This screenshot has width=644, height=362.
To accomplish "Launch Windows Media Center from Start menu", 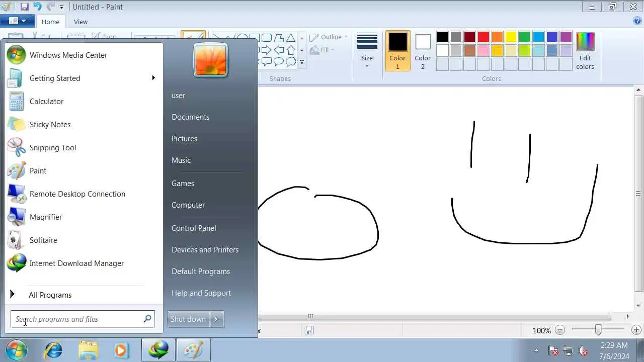I will pos(84,55).
